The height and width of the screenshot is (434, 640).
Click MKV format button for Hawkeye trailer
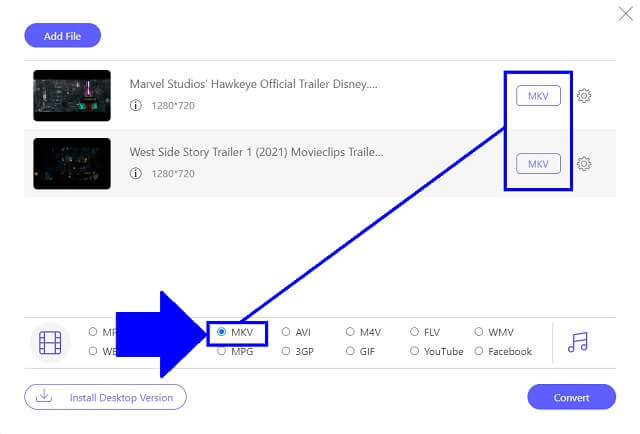pyautogui.click(x=538, y=96)
